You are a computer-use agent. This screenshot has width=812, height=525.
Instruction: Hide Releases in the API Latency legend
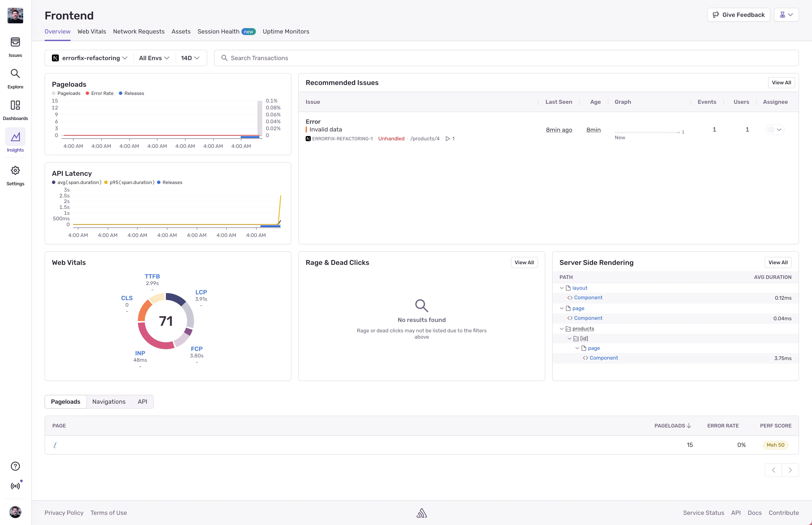(170, 182)
